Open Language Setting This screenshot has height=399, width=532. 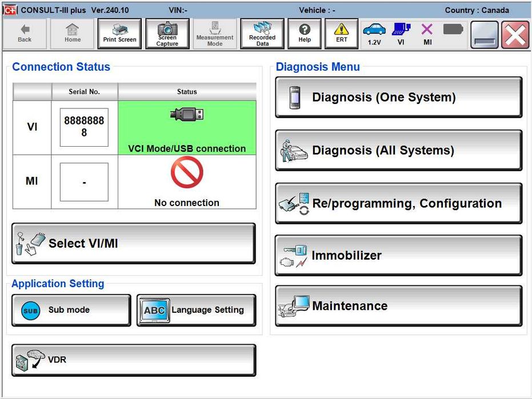coord(197,310)
